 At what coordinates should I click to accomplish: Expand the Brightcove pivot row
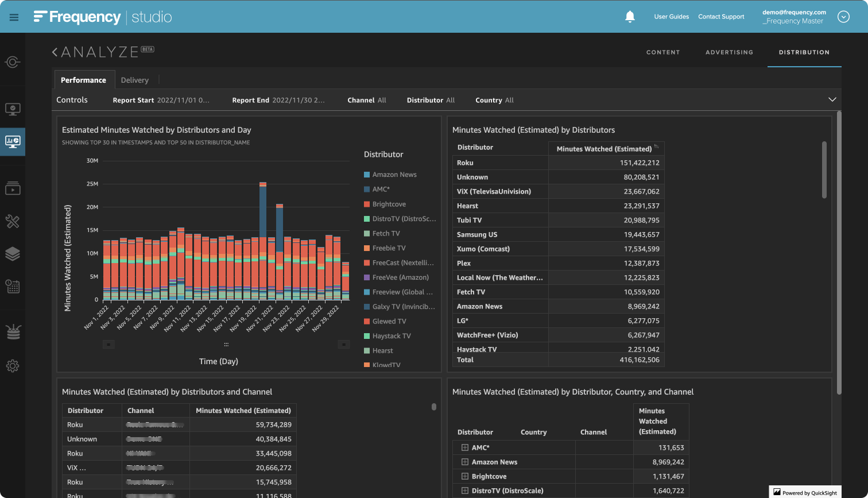465,476
